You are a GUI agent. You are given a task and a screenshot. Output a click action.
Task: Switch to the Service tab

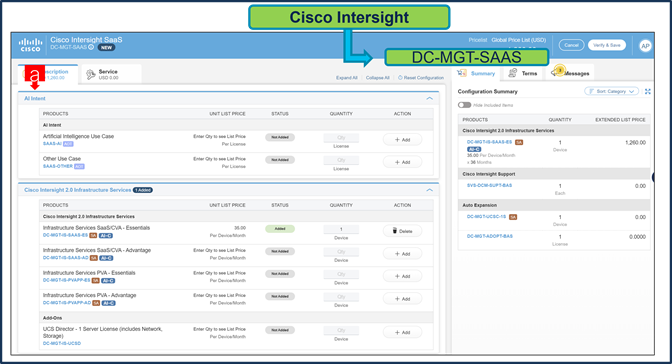point(111,74)
